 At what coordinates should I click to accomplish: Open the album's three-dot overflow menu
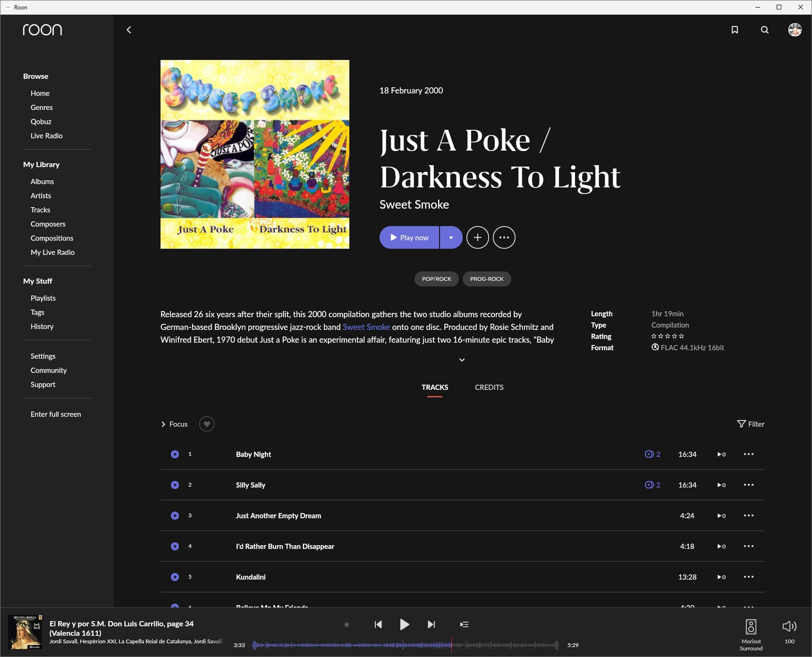tap(504, 237)
